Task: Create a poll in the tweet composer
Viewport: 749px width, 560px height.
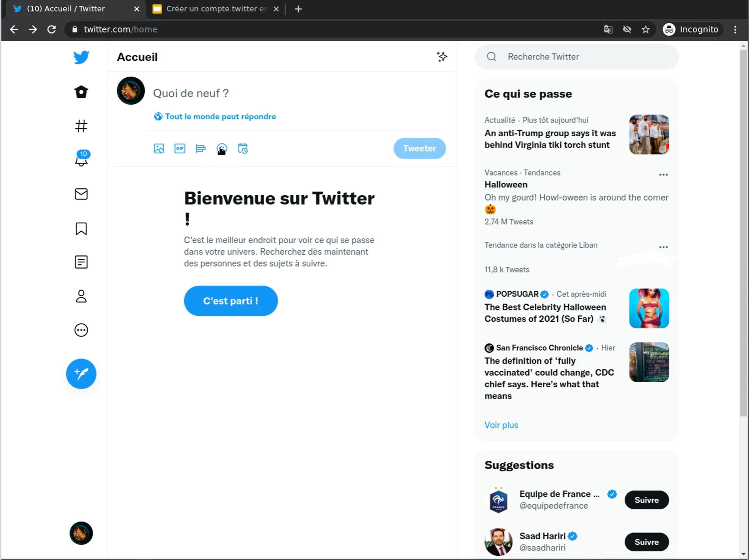Action: coord(201,149)
